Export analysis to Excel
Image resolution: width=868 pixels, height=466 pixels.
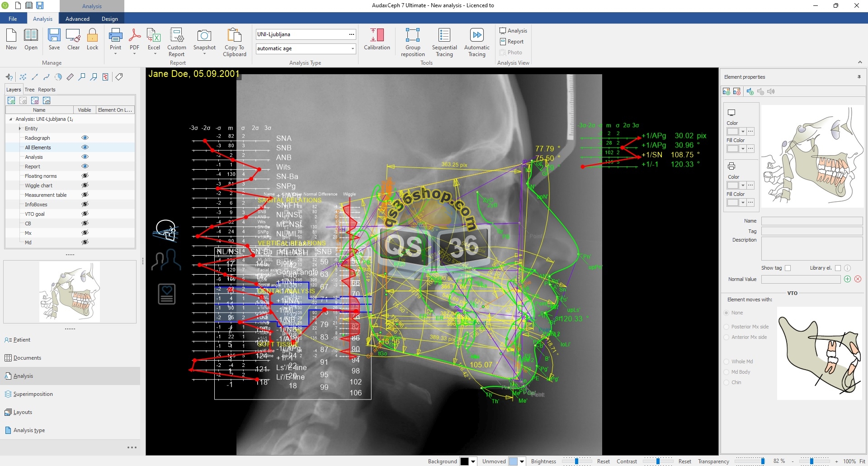(x=154, y=36)
